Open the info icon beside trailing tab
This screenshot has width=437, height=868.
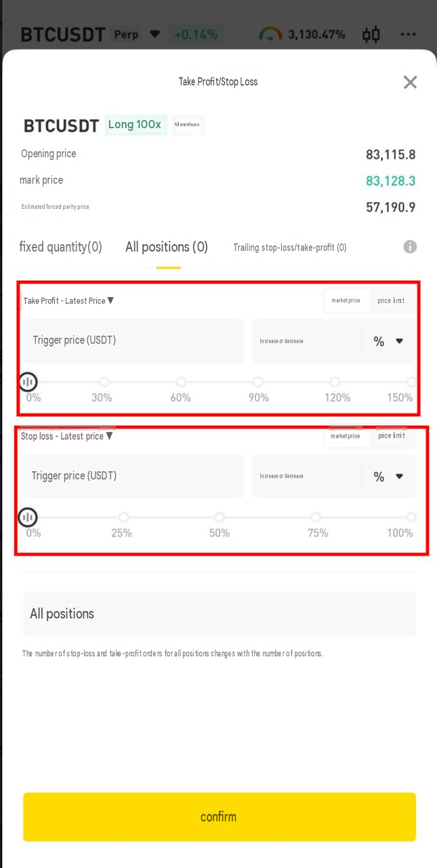(410, 247)
